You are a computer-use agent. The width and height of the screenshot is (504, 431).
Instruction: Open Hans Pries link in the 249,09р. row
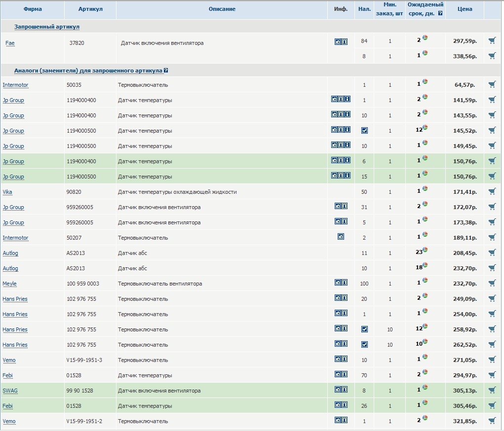[15, 299]
